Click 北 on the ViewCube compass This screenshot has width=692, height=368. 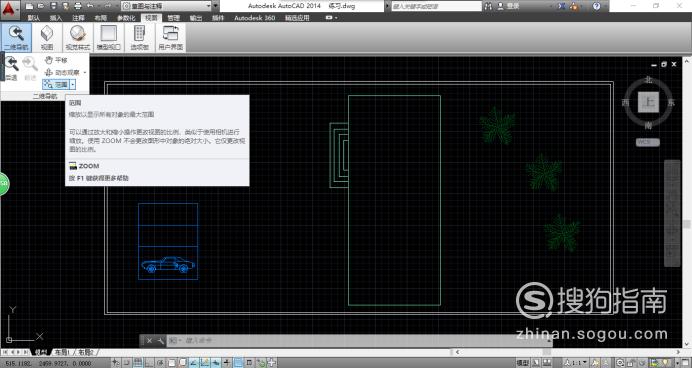(648, 80)
